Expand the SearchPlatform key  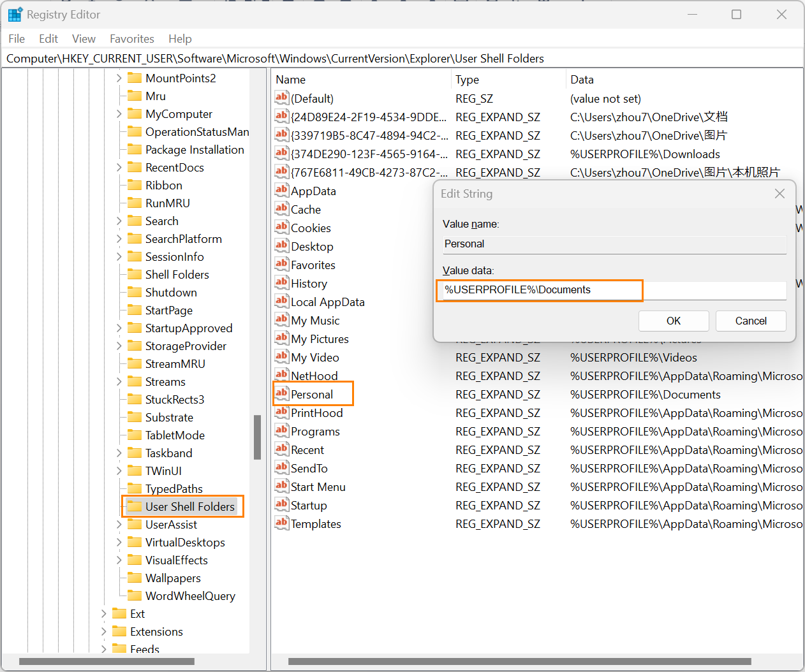119,238
